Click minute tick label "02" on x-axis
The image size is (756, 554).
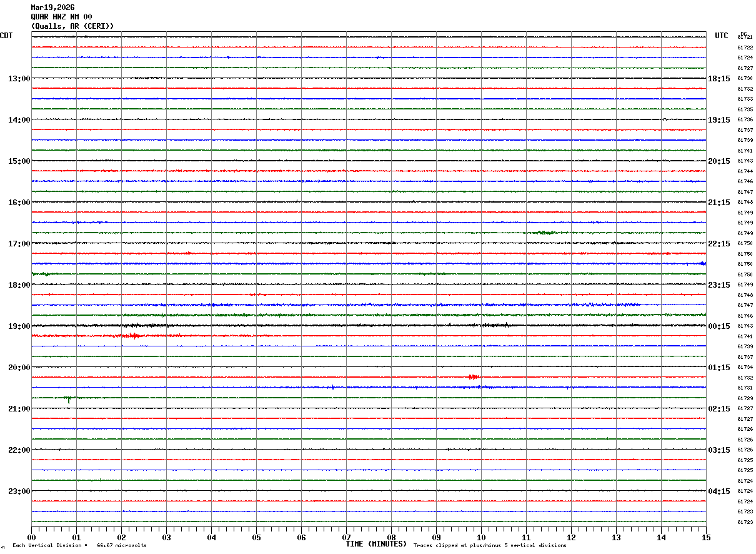pos(121,538)
